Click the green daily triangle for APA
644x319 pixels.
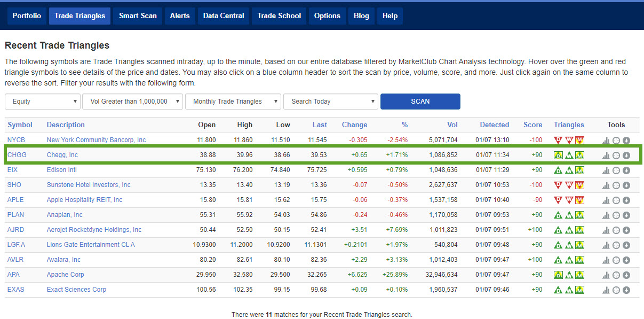pos(558,275)
